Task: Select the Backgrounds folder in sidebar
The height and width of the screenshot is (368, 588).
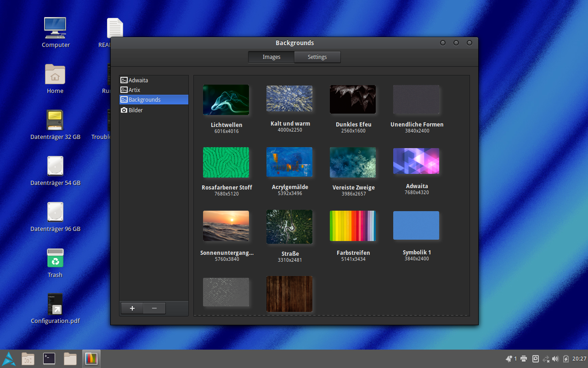Action: (154, 99)
